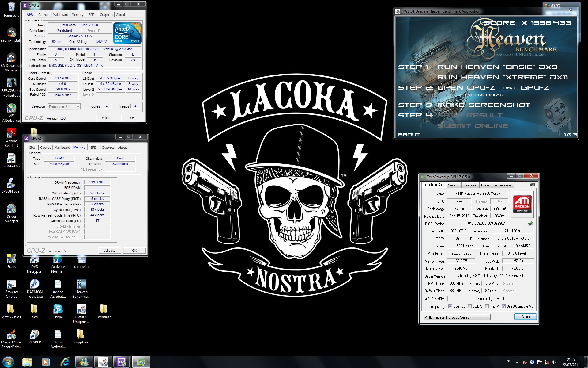The width and height of the screenshot is (588, 368).
Task: Click the Make Screenshot step link
Action: click(x=484, y=105)
